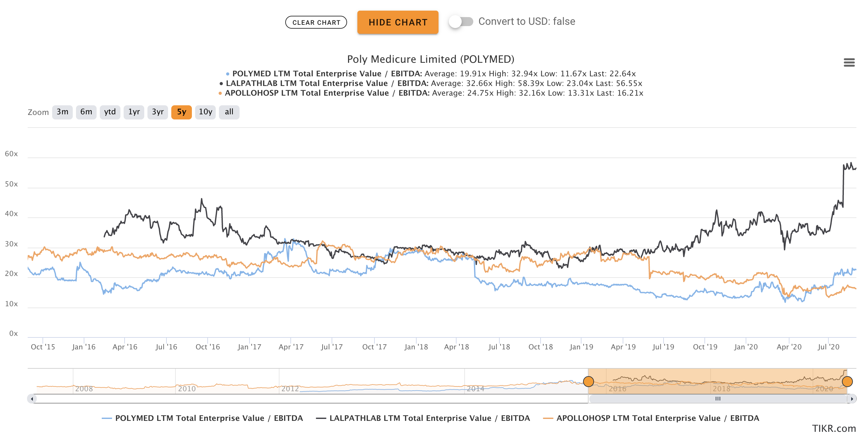The image size is (868, 436).
Task: Click the TIKR.com credit link
Action: [834, 428]
